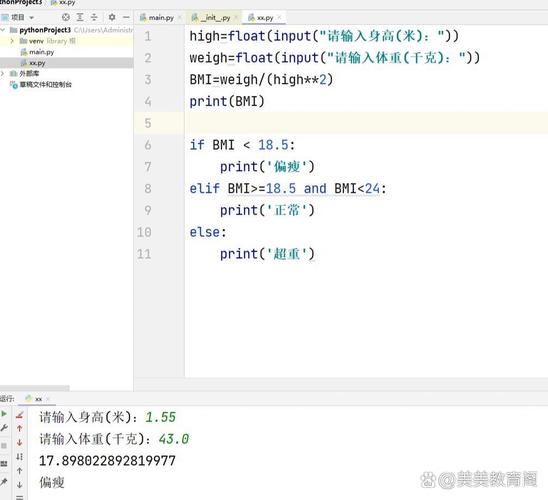
Task: Close the _init_.py editor tab
Action: [236, 17]
